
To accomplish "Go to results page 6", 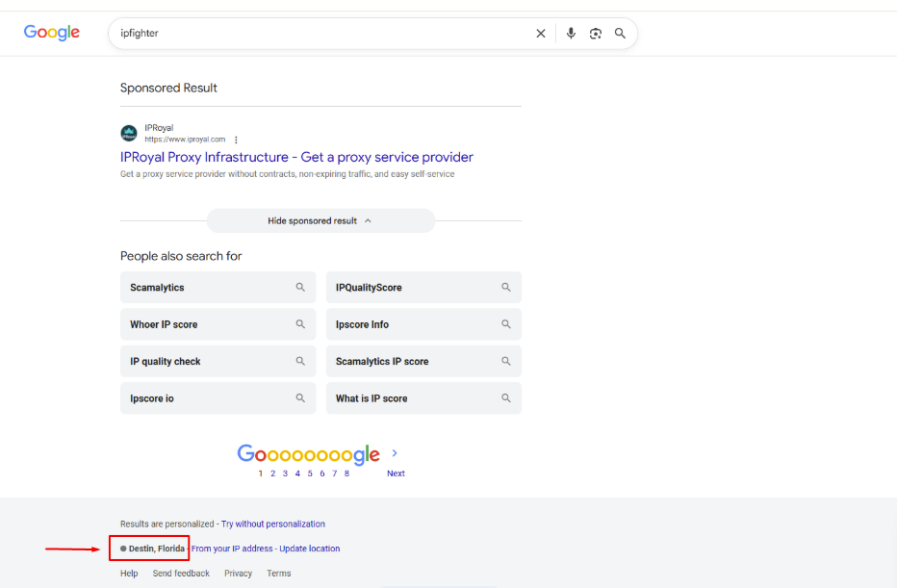I will (x=322, y=473).
